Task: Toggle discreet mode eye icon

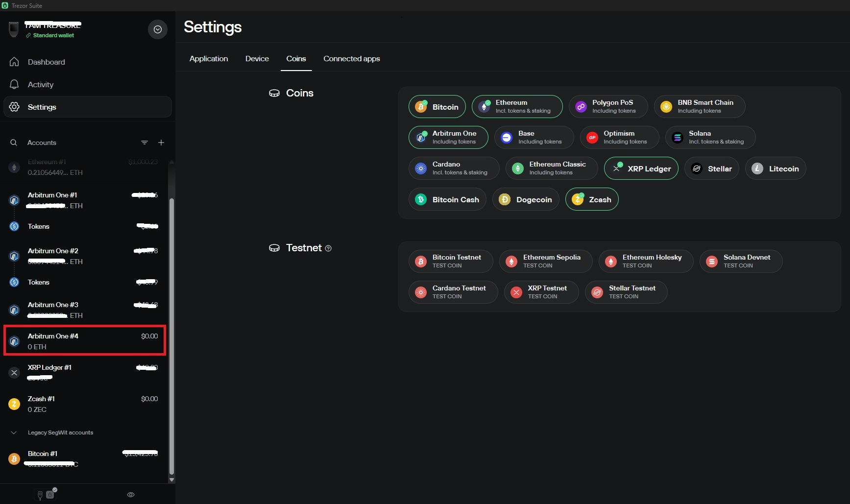Action: point(131,495)
